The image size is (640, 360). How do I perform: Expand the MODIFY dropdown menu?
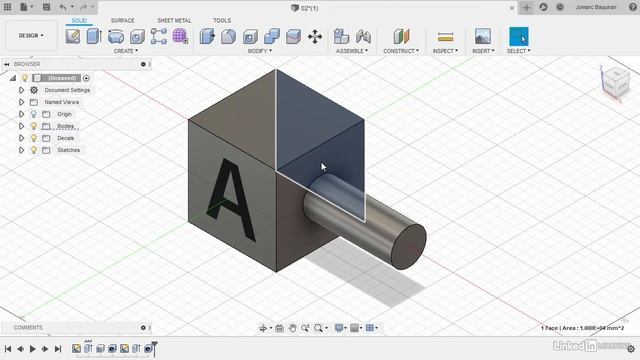[x=260, y=51]
